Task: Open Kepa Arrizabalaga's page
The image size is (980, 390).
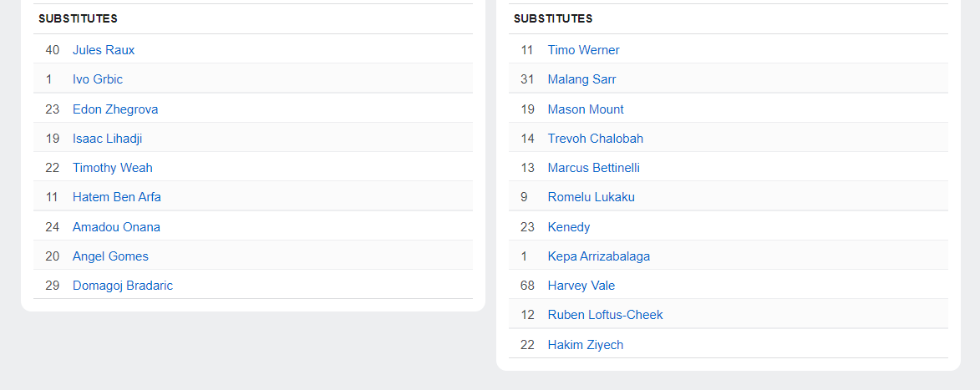Action: [599, 256]
